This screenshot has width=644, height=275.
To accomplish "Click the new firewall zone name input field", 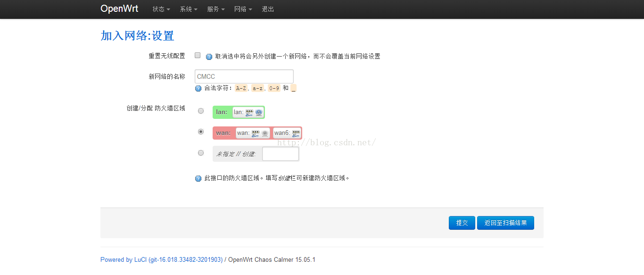I will (x=281, y=154).
